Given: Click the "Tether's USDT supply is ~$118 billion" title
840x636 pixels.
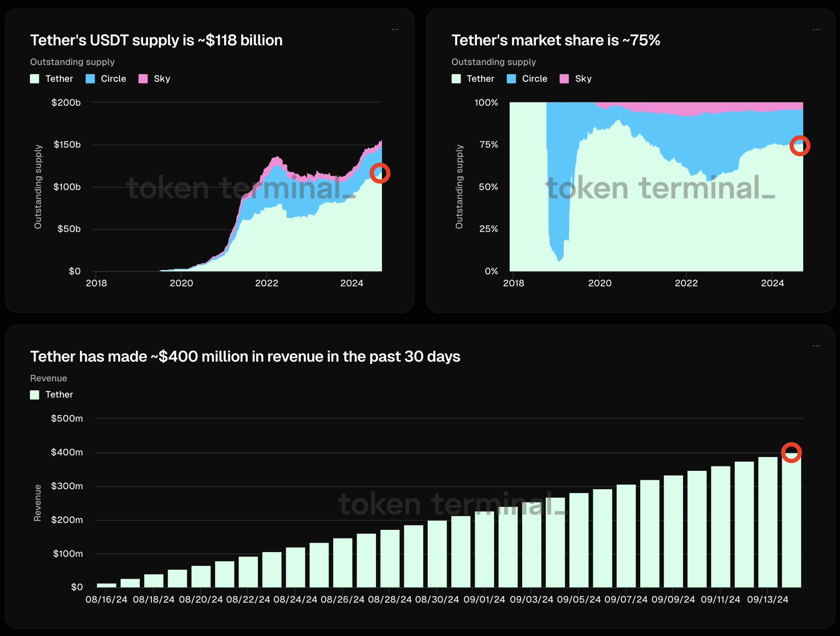Looking at the screenshot, I should coord(156,40).
